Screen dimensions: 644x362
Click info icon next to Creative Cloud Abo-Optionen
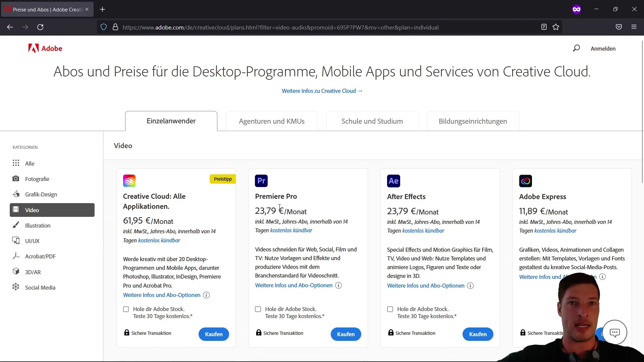coord(207,295)
